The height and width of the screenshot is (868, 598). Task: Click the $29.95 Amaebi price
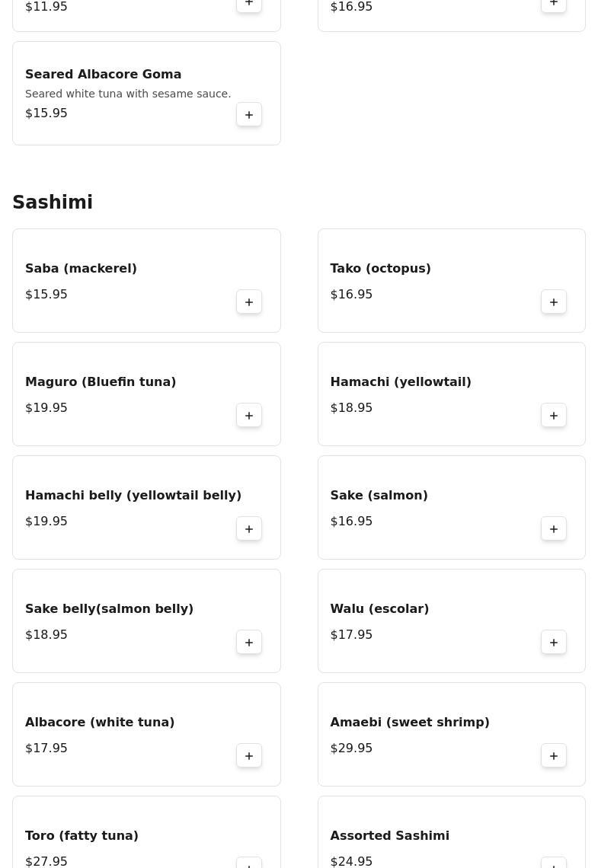click(x=351, y=748)
